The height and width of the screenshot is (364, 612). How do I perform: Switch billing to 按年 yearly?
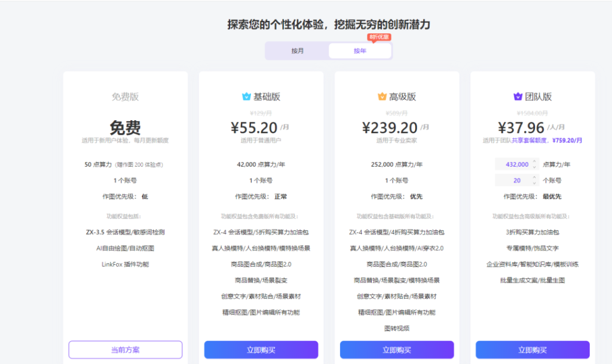pyautogui.click(x=360, y=51)
